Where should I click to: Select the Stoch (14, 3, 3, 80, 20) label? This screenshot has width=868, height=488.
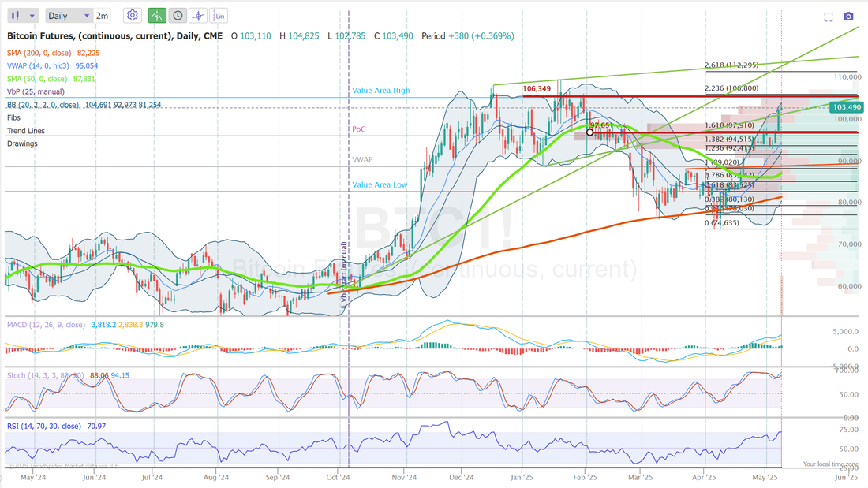pos(45,375)
